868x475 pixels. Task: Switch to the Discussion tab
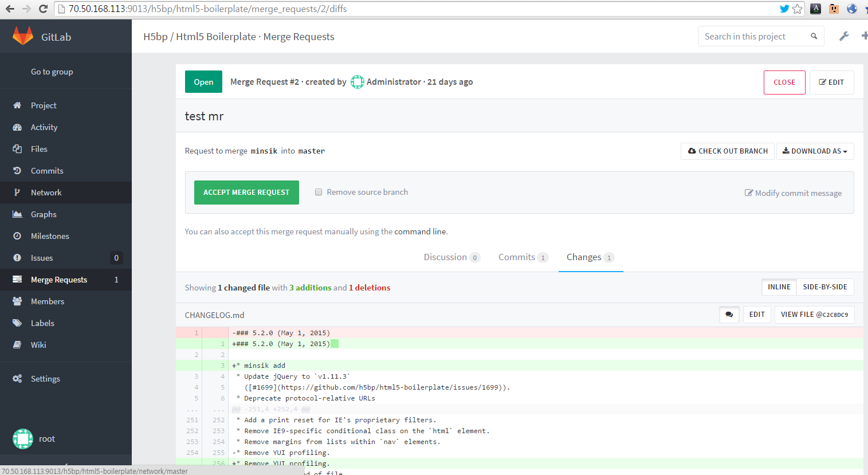pyautogui.click(x=445, y=257)
